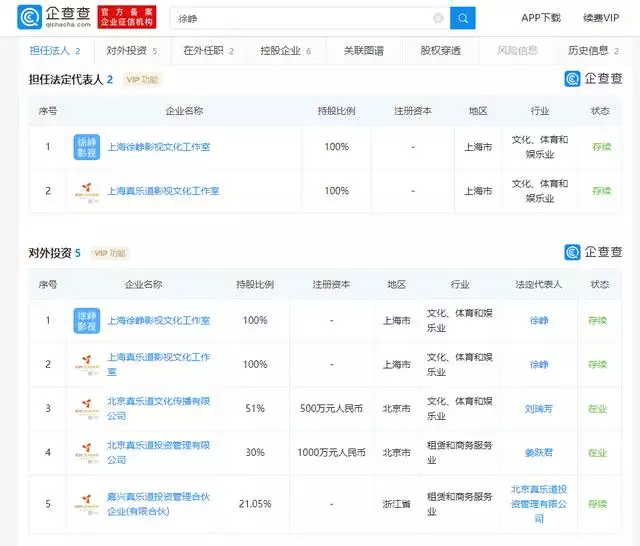
Task: Click 21.05% shareholding cell
Action: click(x=255, y=504)
